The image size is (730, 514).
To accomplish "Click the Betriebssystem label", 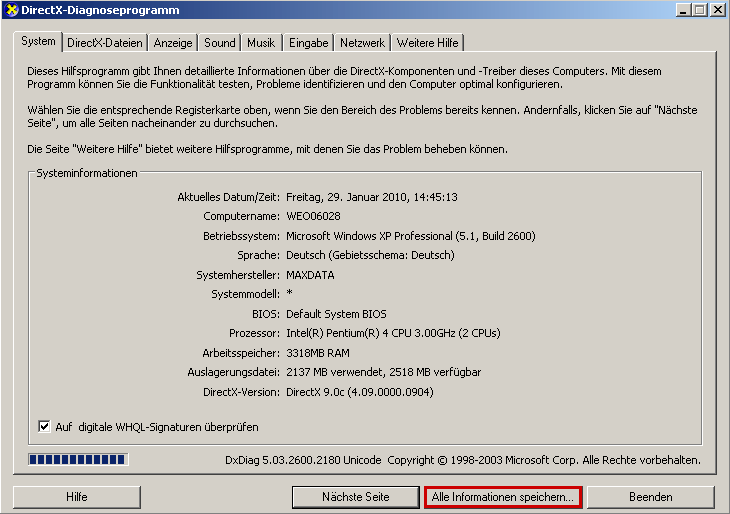I will 241,236.
